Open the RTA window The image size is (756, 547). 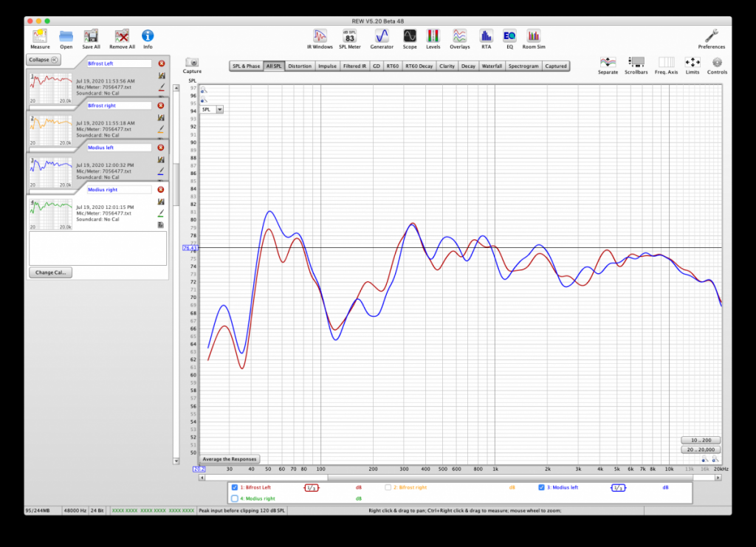[x=486, y=35]
